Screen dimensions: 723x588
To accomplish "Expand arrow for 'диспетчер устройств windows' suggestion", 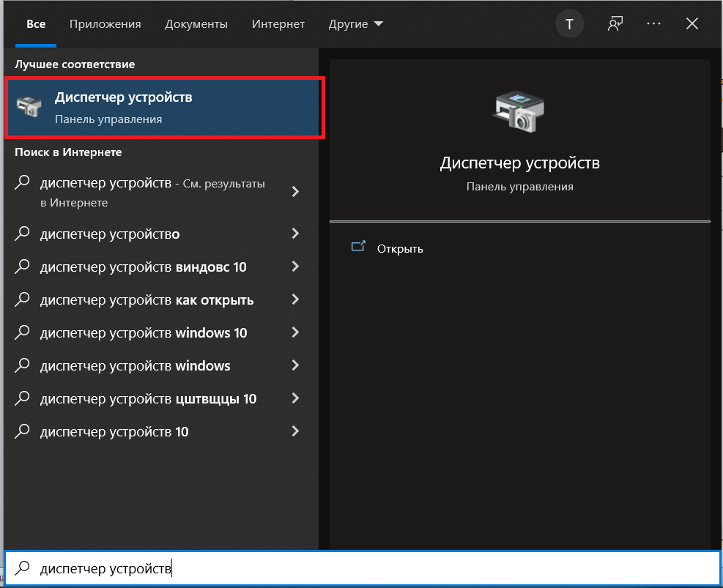I will [x=295, y=365].
